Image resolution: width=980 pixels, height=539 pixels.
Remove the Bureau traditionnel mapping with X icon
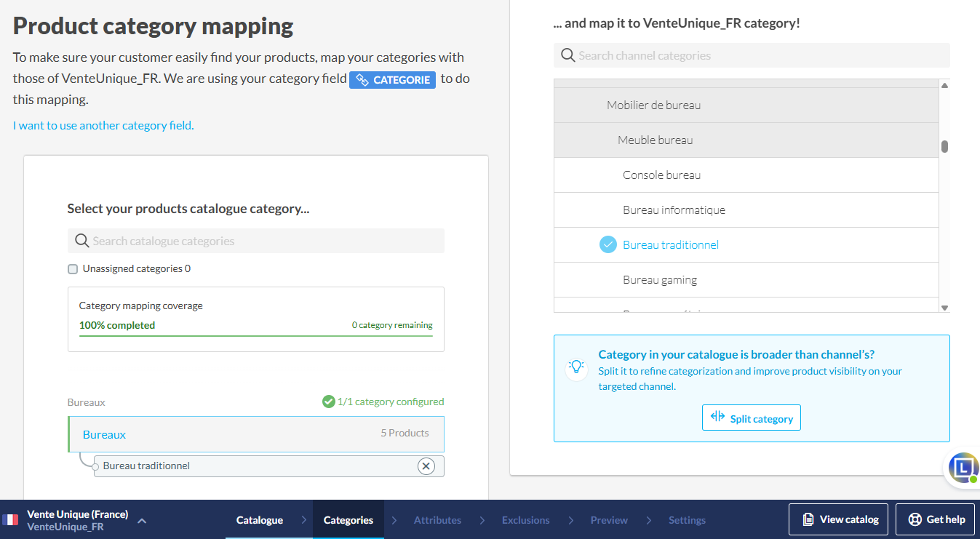[426, 466]
